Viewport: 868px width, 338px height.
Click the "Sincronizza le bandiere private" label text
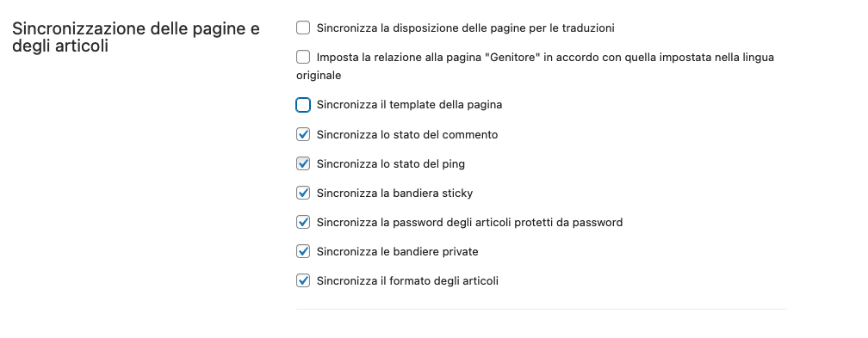pos(398,252)
